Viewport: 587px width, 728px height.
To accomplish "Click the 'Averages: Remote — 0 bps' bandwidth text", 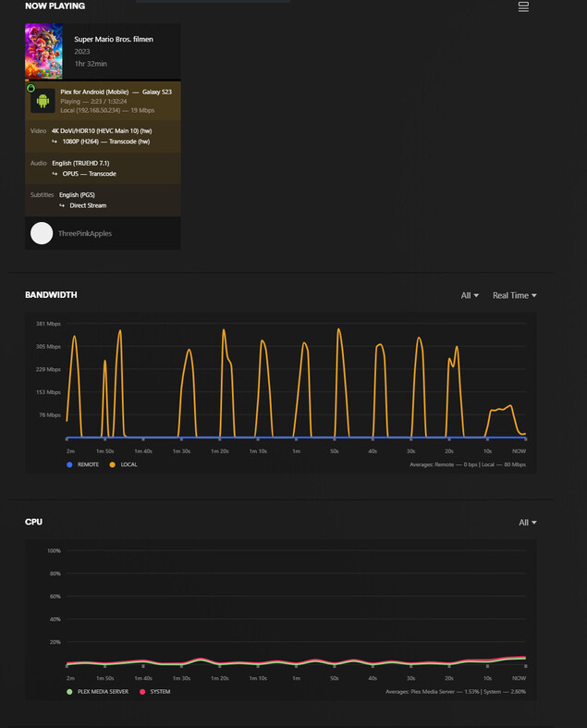I will point(444,464).
